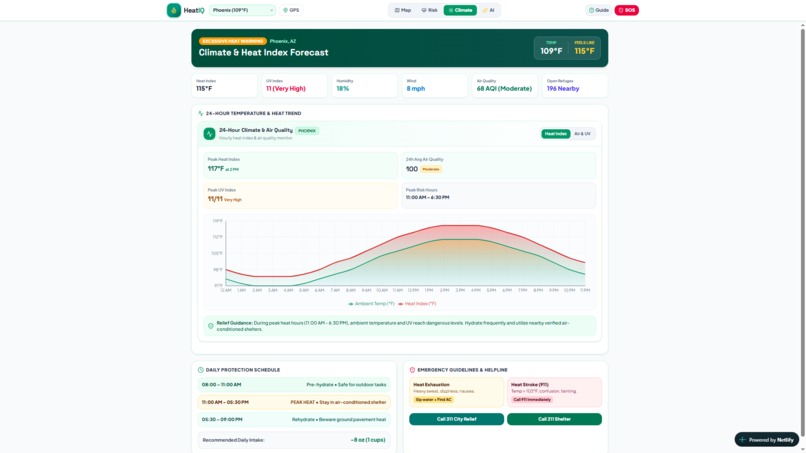Click the Heat Index 115°F stat card
This screenshot has height=453, width=806.
pyautogui.click(x=224, y=85)
